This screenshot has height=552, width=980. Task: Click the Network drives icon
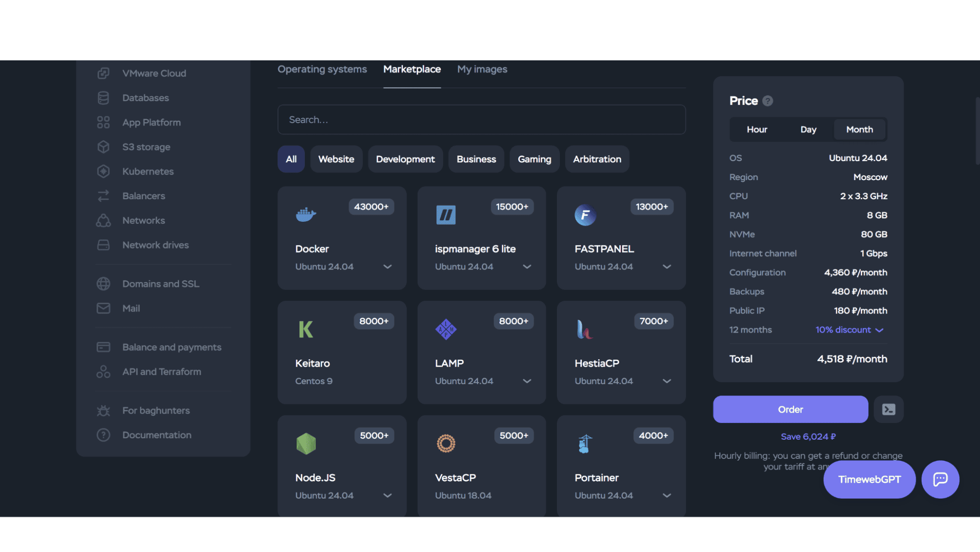click(103, 245)
